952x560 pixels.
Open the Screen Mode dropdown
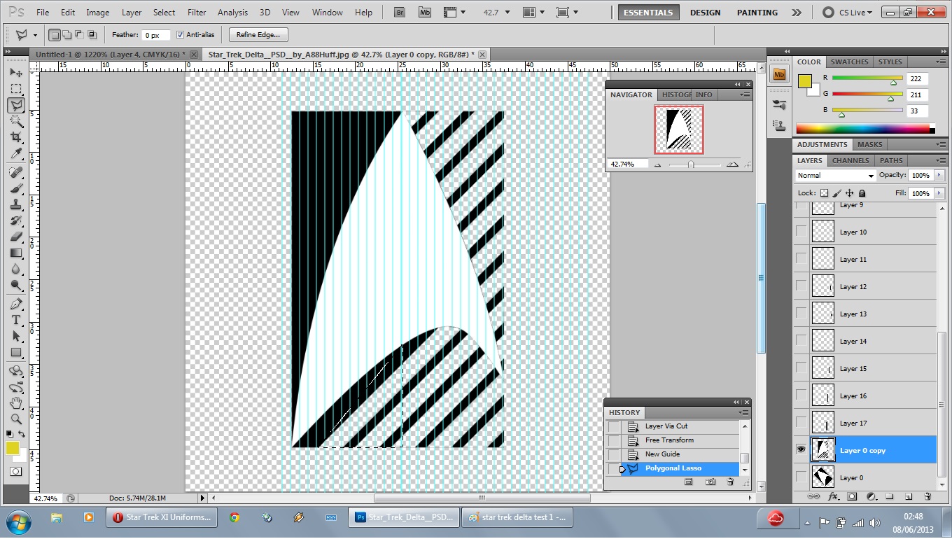tap(567, 12)
